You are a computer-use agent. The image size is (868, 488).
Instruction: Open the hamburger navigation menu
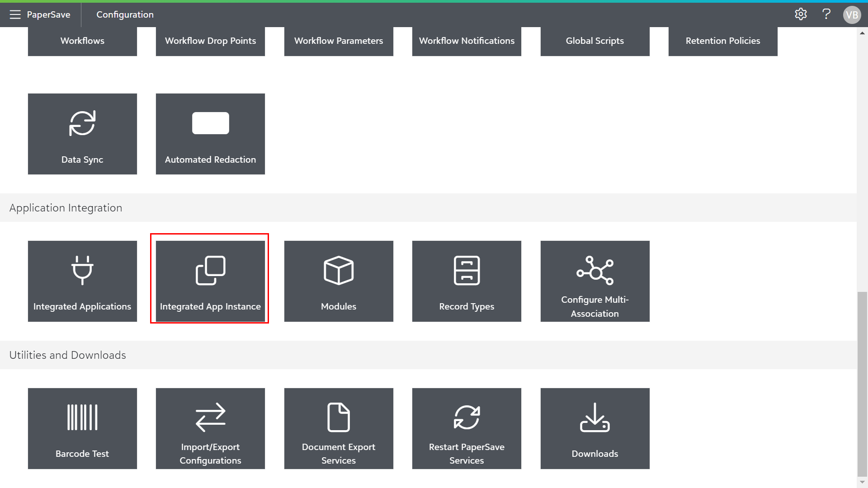tap(15, 14)
